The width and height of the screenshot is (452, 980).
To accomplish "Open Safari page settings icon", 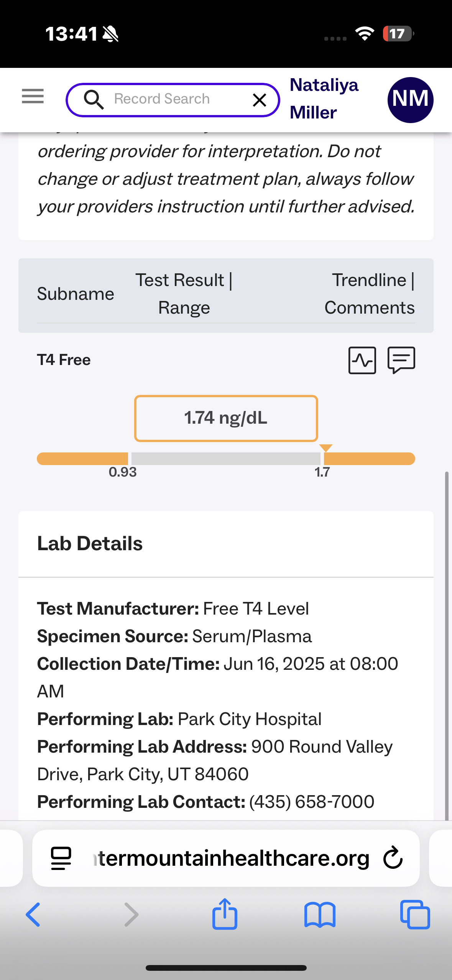I will 61,858.
